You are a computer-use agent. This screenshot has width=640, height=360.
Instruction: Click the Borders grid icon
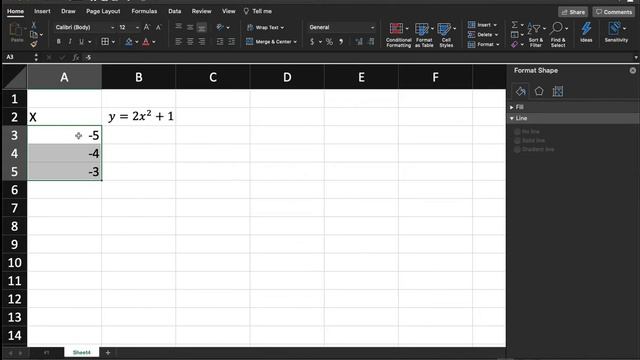(105, 42)
